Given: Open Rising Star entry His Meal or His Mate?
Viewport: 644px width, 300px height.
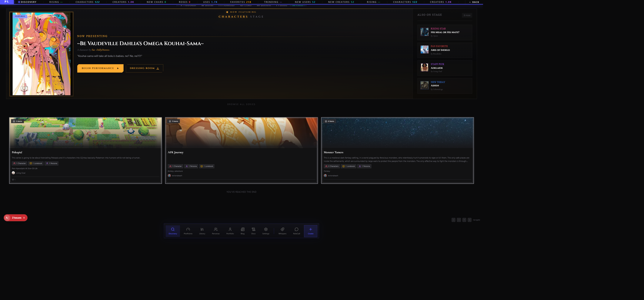Looking at the screenshot, I should point(445,32).
